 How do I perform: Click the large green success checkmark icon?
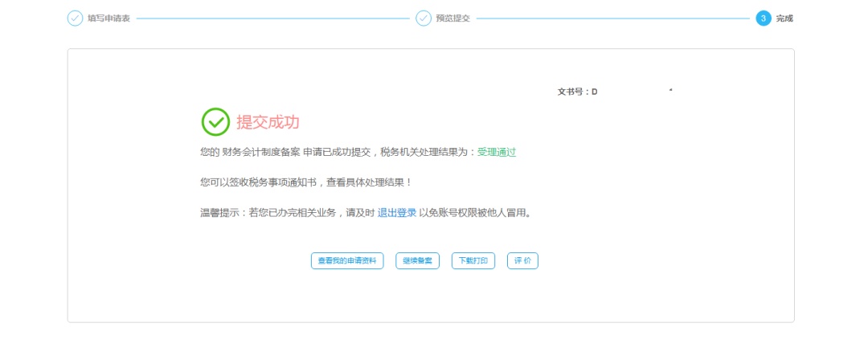tap(215, 122)
